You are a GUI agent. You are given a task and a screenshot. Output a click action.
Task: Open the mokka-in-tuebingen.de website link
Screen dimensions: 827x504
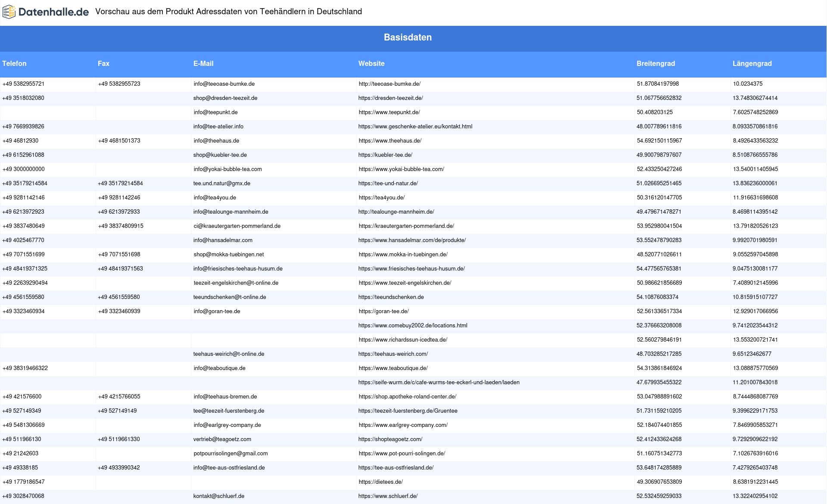403,255
